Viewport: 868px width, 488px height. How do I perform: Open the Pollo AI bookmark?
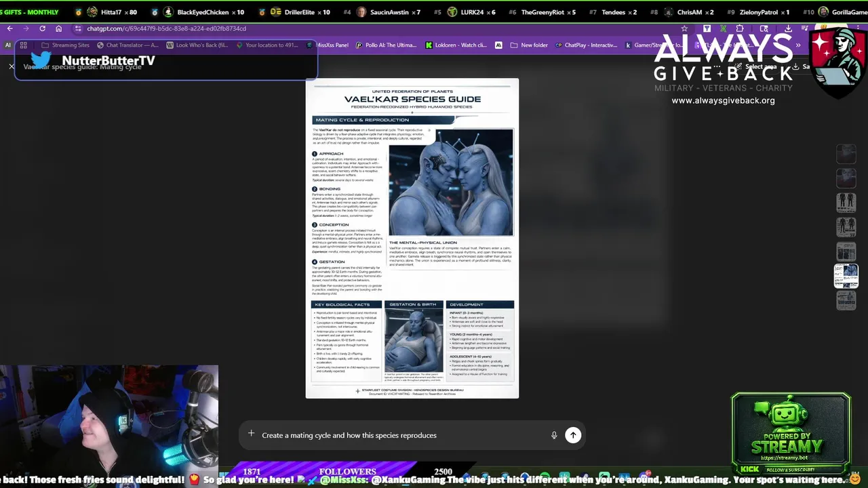(386, 45)
